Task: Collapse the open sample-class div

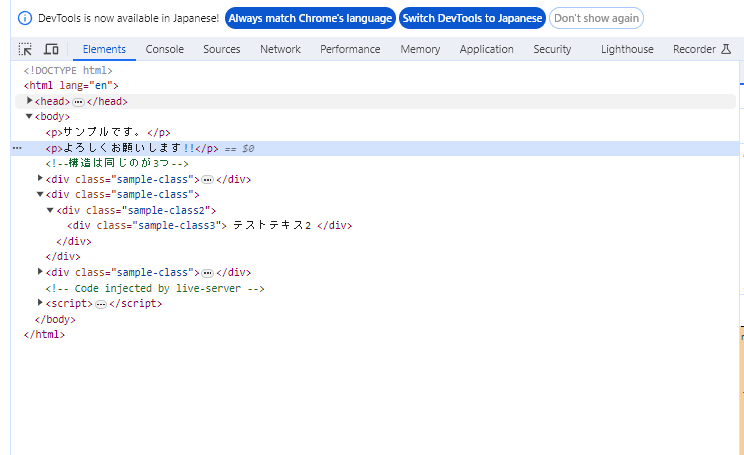Action: point(40,194)
